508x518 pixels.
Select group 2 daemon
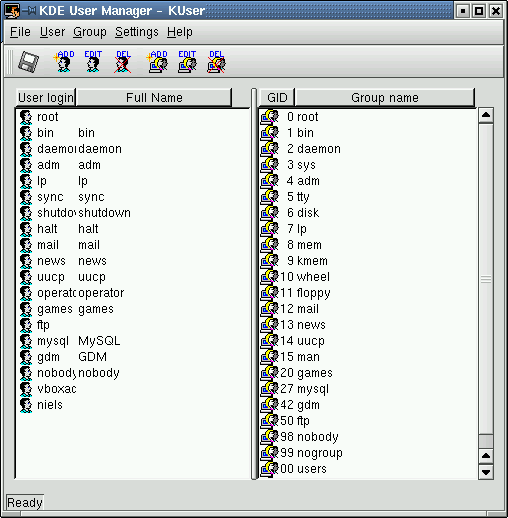coord(368,149)
